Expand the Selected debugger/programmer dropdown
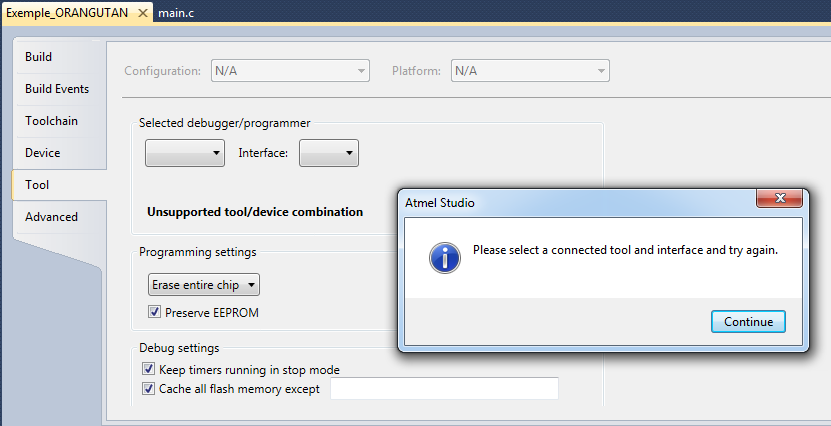Image resolution: width=831 pixels, height=426 pixels. [x=185, y=153]
